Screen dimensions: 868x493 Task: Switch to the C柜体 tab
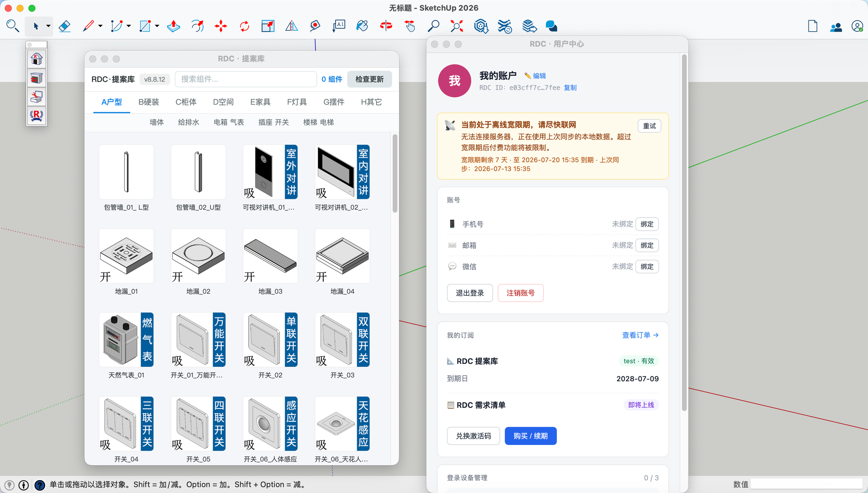186,102
